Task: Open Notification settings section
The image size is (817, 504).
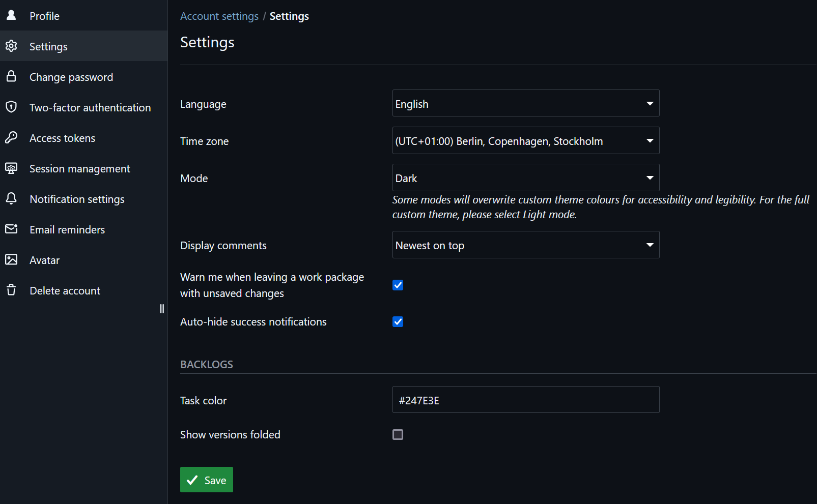Action: pyautogui.click(x=83, y=198)
